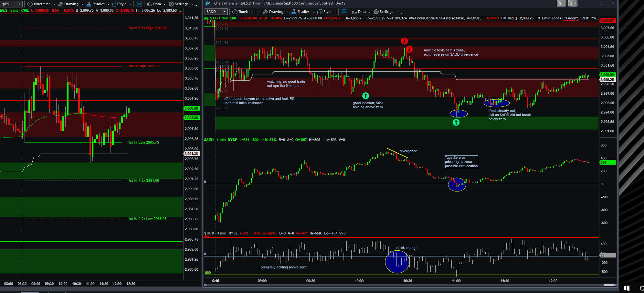The image size is (644, 293).
Task: Click red 3,008.67 price marker on right axis
Action: pos(607,21)
